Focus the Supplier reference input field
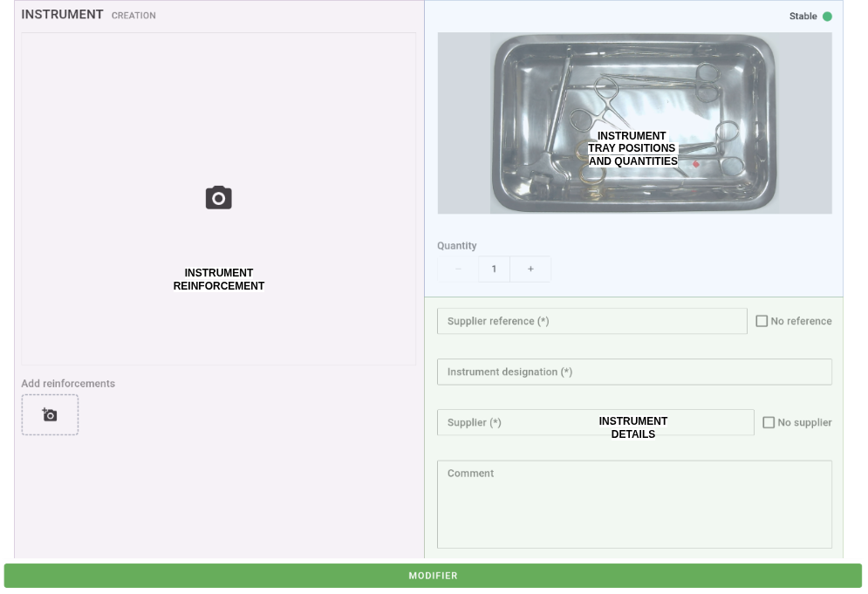 tap(591, 321)
